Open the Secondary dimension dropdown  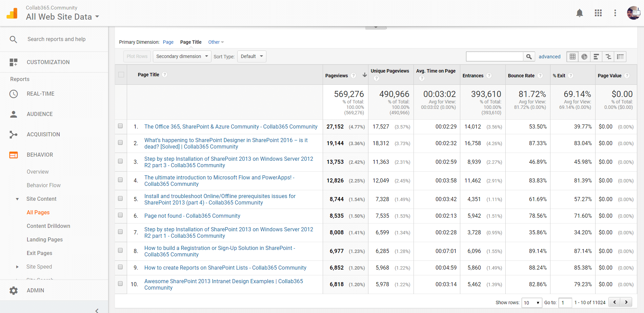[x=182, y=56]
